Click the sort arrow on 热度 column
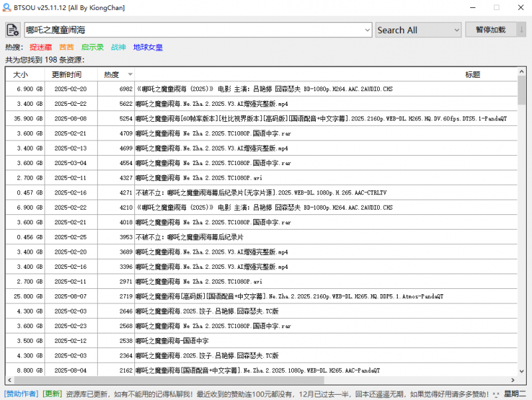Screen dimensions: 532x400 coord(130,75)
